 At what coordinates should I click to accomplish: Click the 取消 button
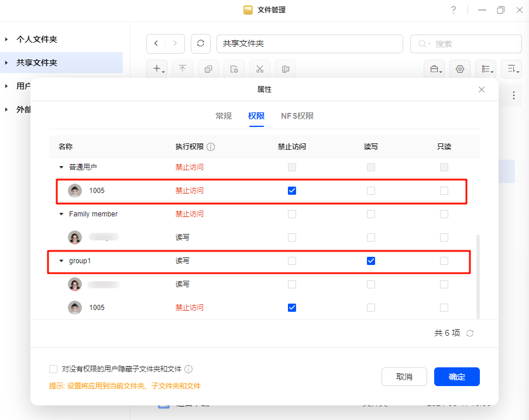(404, 377)
